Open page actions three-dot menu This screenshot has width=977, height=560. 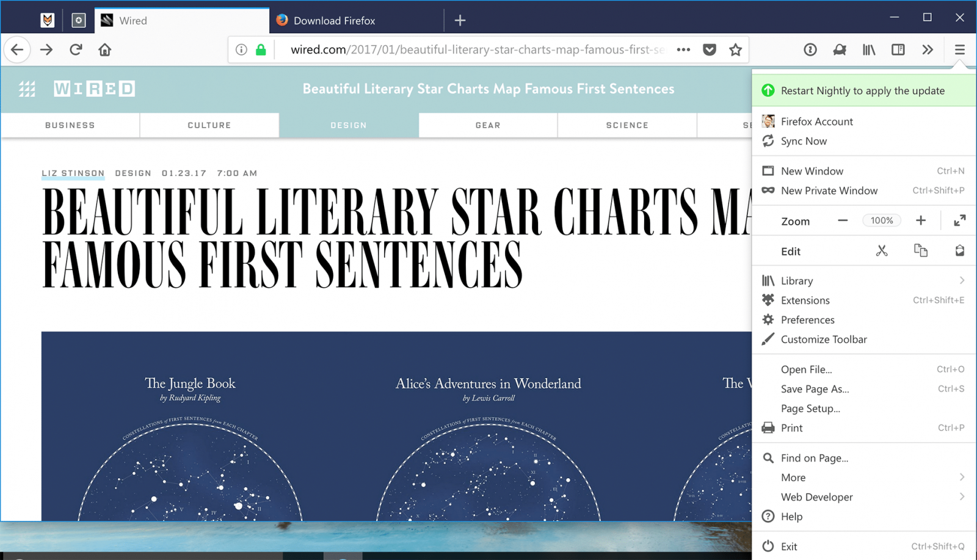pyautogui.click(x=683, y=50)
